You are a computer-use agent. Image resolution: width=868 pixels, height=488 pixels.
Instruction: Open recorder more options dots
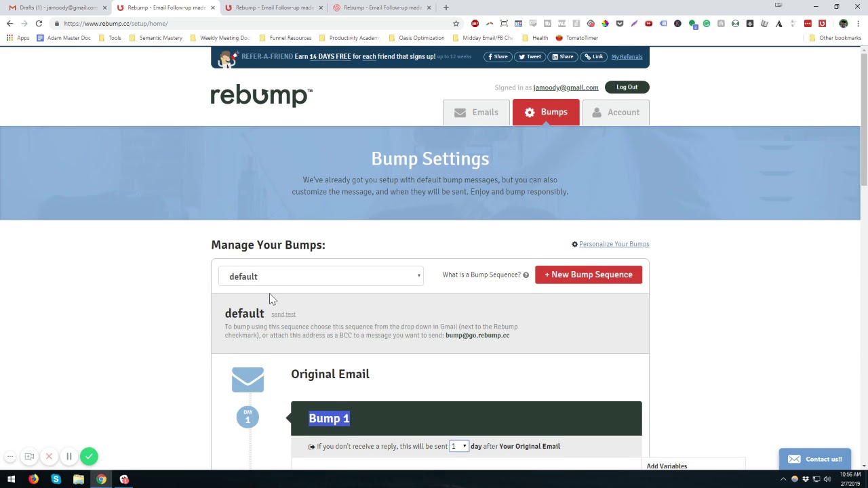pos(9,457)
